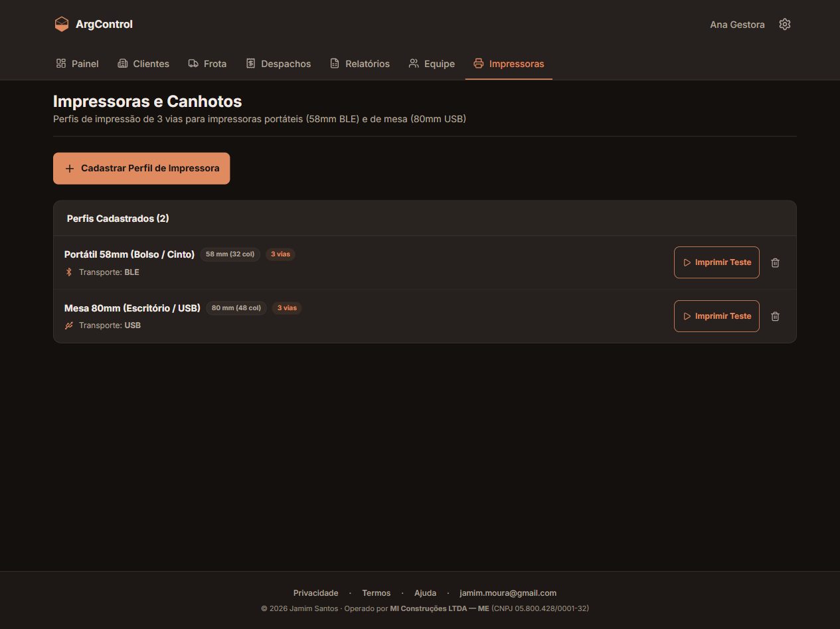Switch to the Clientes tab
The height and width of the screenshot is (629, 840).
[x=143, y=64]
